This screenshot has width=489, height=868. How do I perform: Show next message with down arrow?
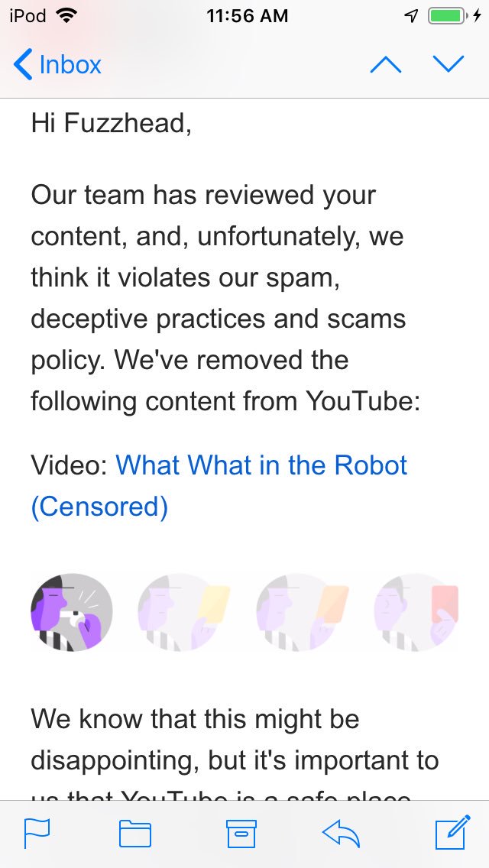(x=449, y=65)
